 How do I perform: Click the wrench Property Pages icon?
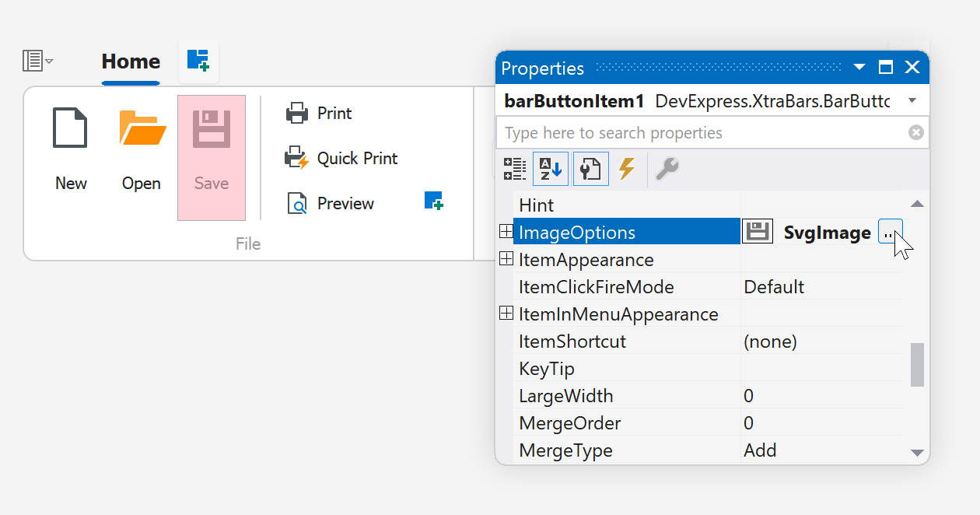(x=667, y=169)
